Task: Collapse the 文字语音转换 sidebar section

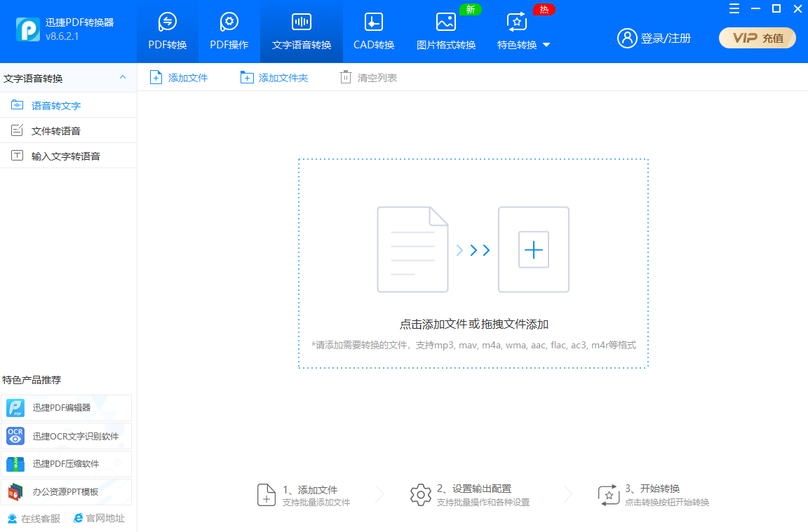Action: tap(123, 78)
